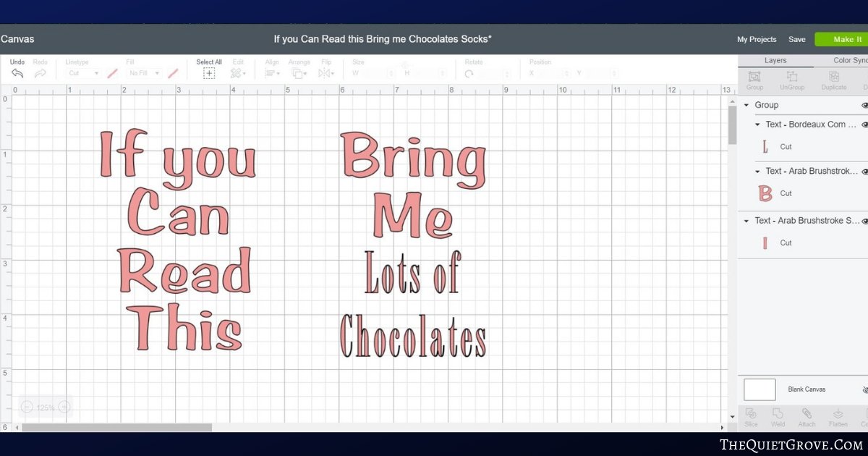Toggle visibility of nested Arab Brushstroke layer
The image size is (868, 456).
click(x=864, y=172)
